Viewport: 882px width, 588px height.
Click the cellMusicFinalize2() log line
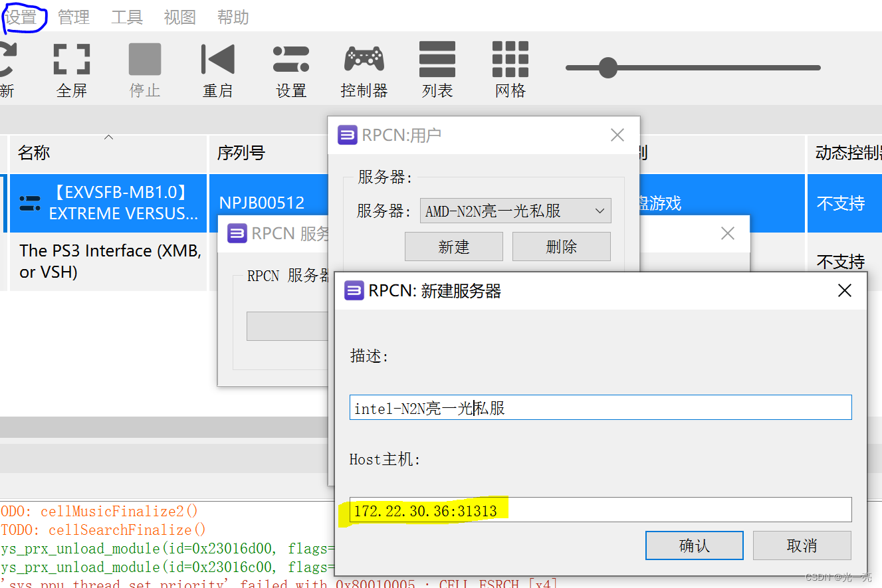(100, 511)
